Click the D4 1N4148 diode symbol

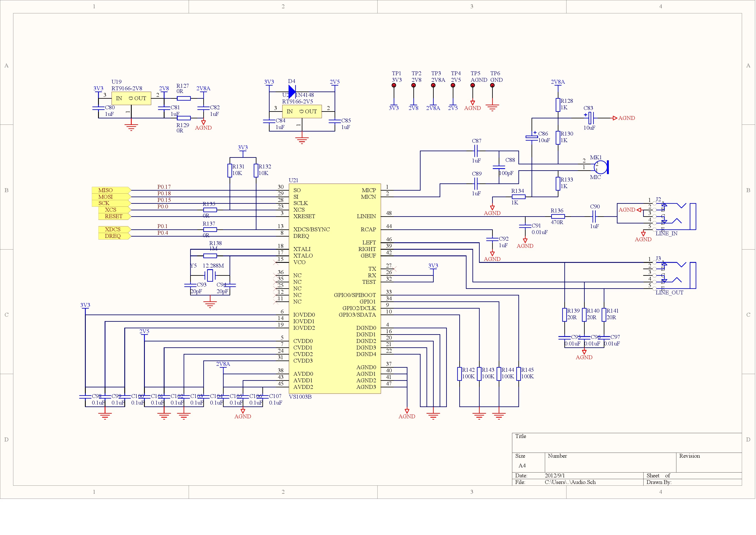tap(292, 91)
